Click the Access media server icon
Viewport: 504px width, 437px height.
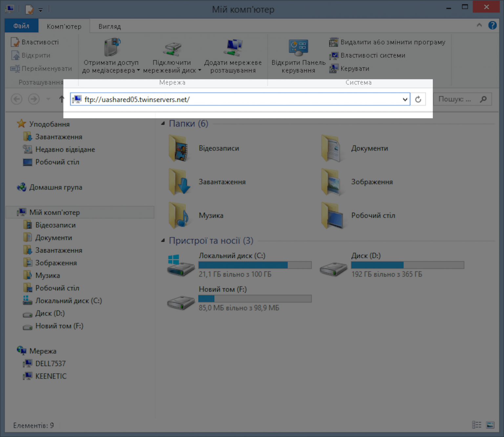[112, 48]
